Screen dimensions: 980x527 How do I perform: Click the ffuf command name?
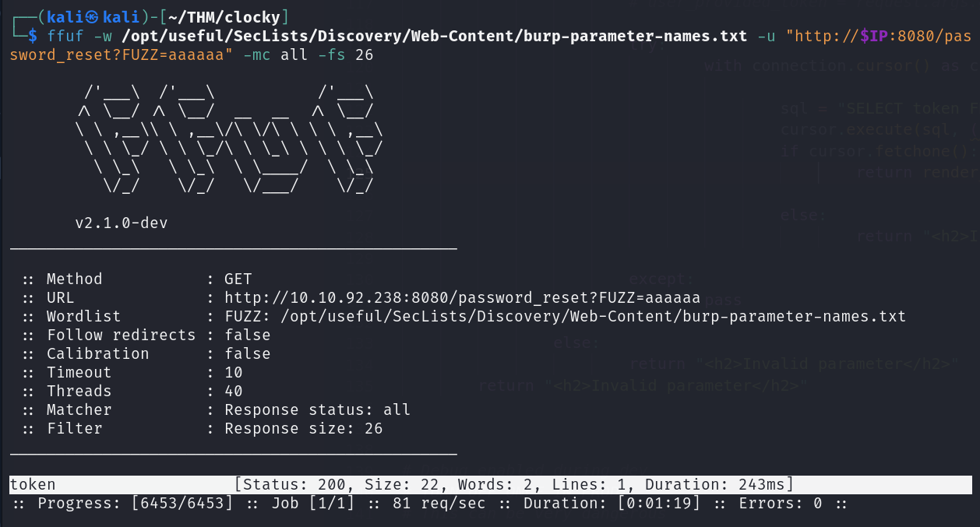click(65, 37)
